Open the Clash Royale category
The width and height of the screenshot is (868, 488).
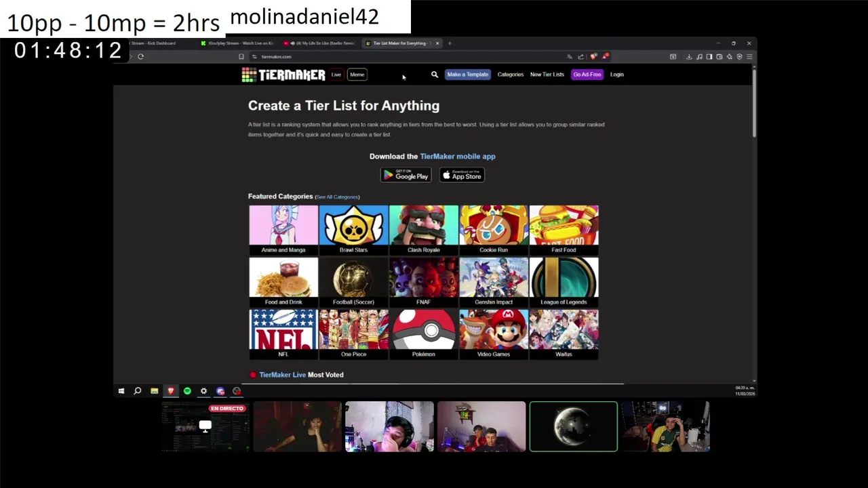(x=424, y=230)
